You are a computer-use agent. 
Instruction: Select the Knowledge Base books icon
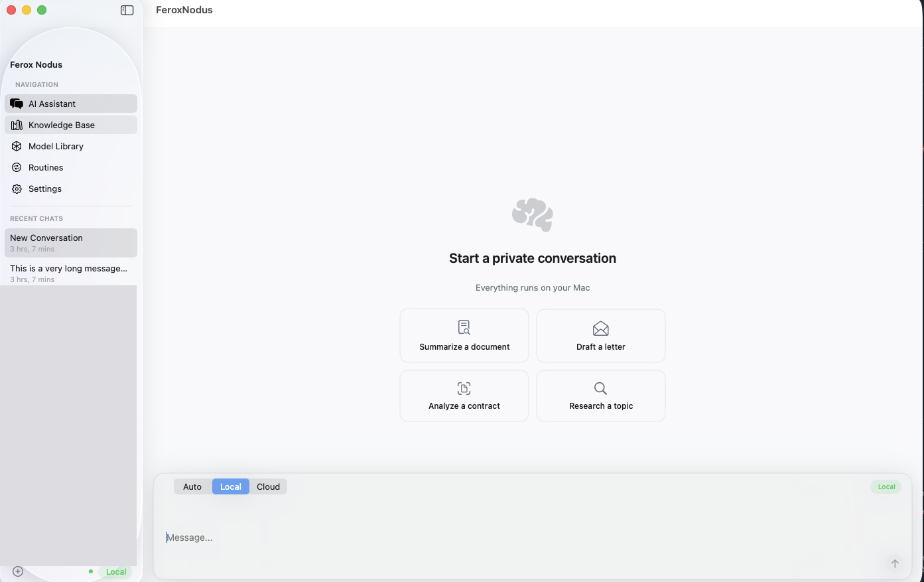click(16, 125)
